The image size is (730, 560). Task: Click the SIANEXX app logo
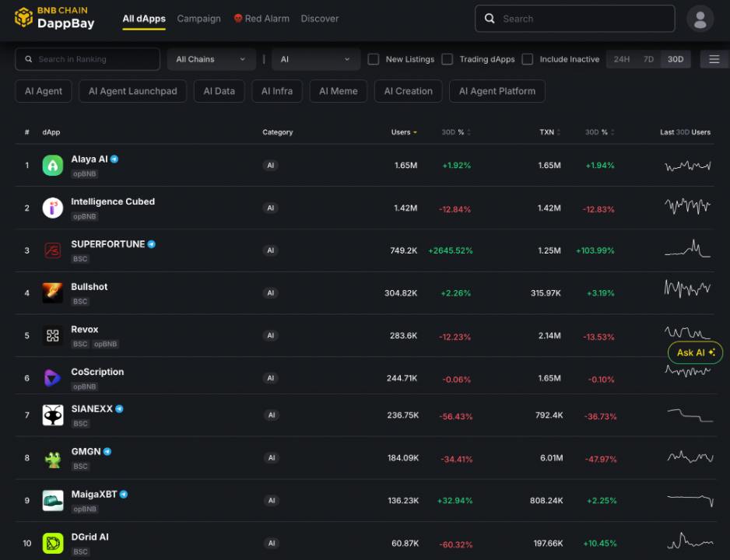53,415
